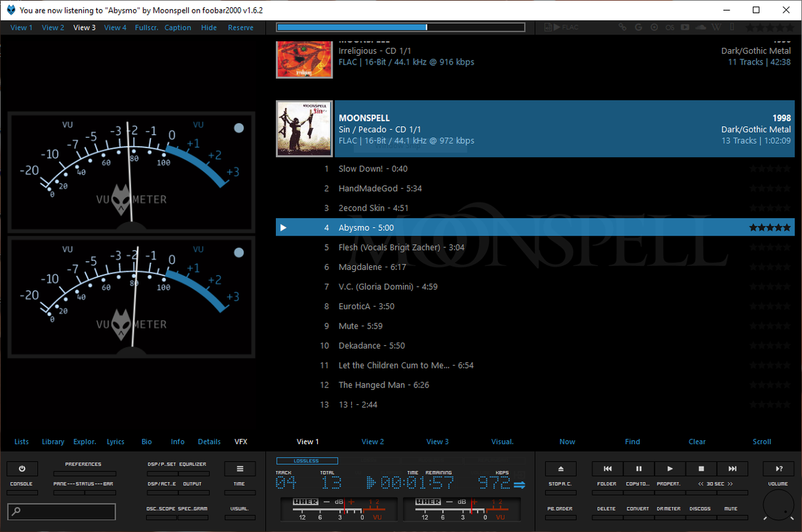Click the PROPERT. button
Image resolution: width=802 pixels, height=532 pixels.
click(x=669, y=487)
